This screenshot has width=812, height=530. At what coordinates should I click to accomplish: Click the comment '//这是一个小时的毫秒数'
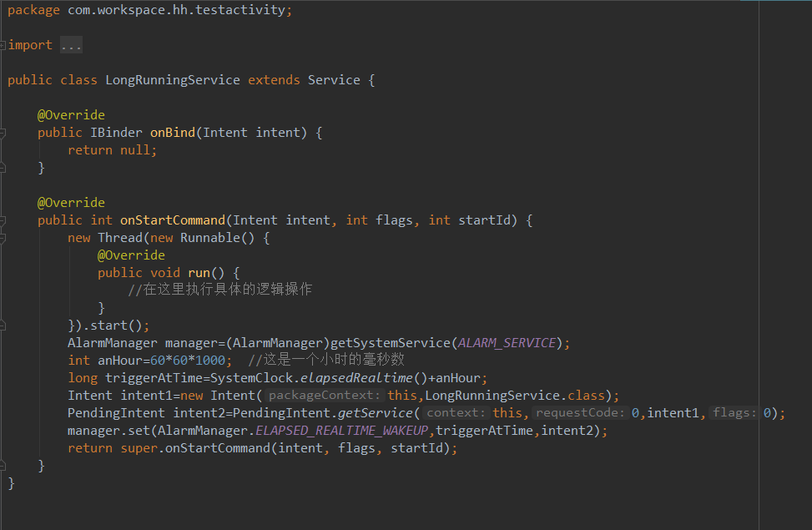[x=326, y=360]
